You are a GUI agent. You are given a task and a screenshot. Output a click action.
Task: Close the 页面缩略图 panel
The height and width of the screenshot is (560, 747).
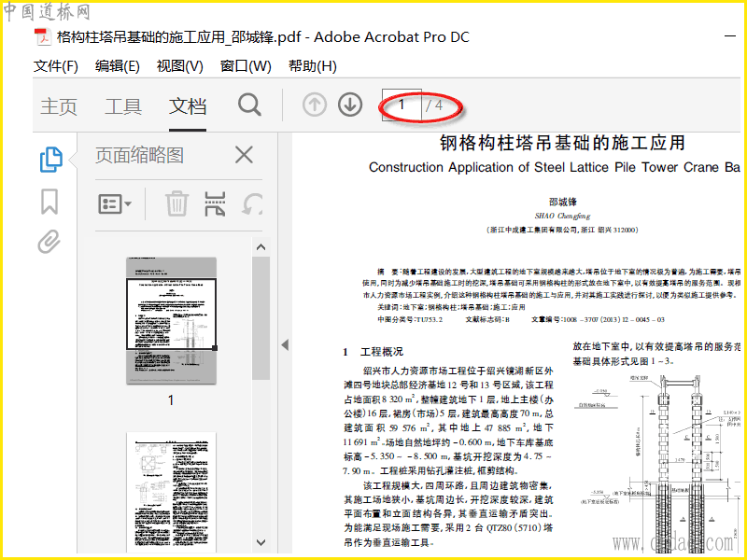pos(244,155)
